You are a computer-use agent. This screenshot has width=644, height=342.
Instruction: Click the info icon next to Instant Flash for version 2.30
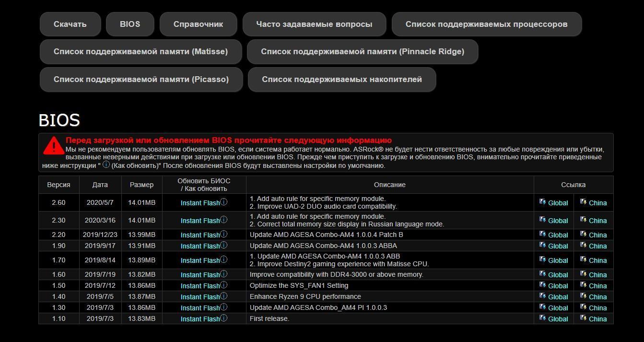pyautogui.click(x=223, y=220)
